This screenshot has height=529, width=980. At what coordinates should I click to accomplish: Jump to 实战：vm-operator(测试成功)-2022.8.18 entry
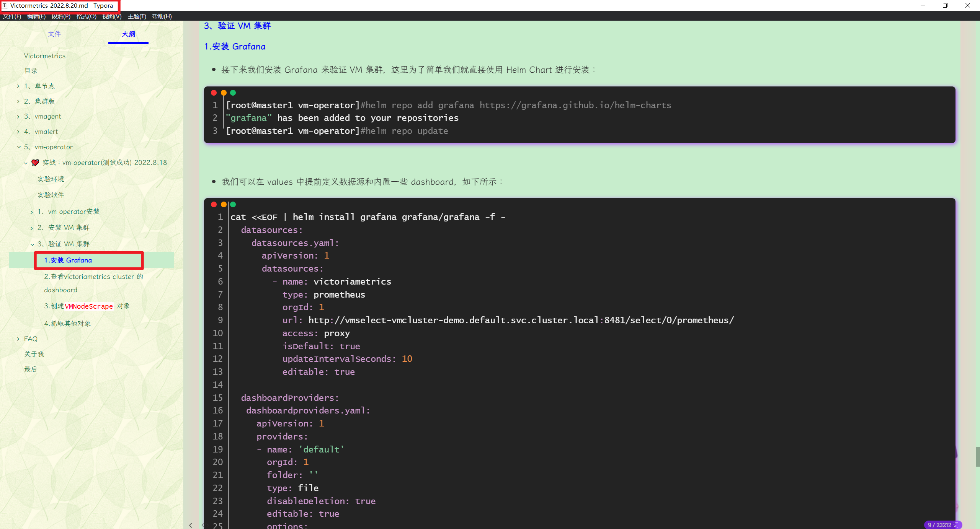click(105, 163)
